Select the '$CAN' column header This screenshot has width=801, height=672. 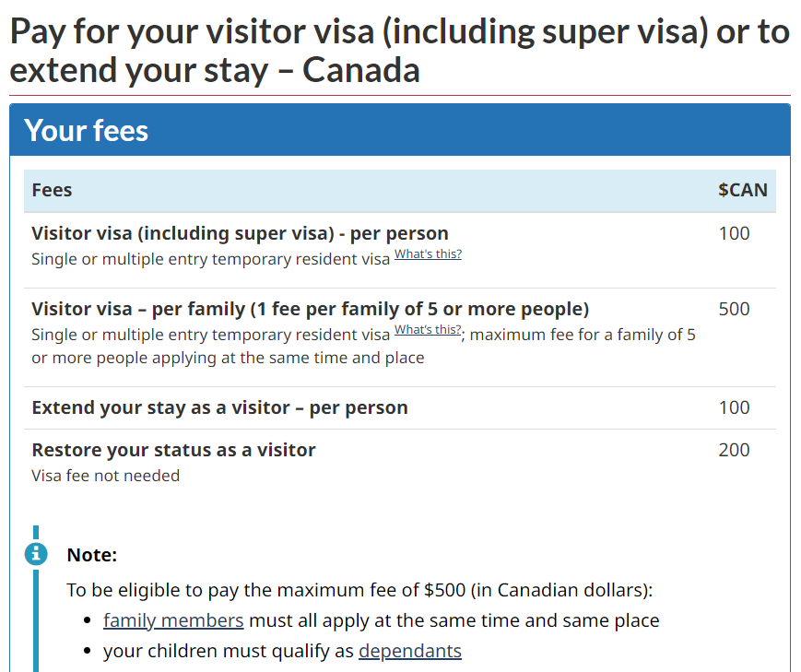743,190
